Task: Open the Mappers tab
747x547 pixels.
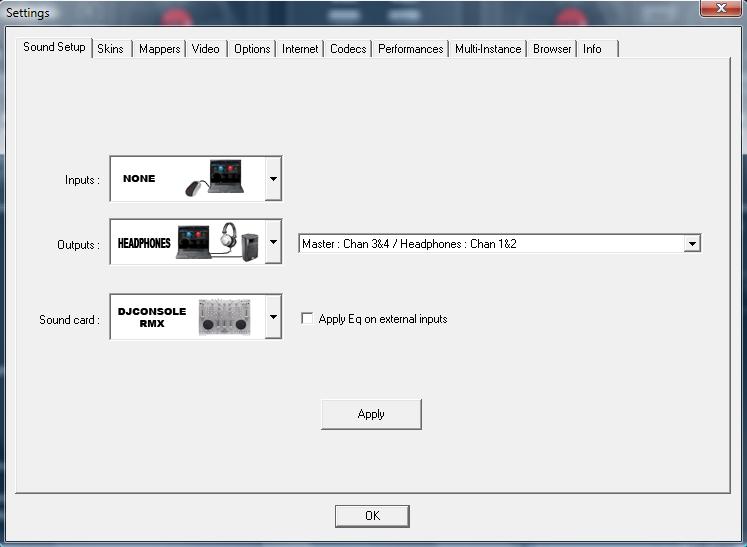Action: [x=160, y=49]
